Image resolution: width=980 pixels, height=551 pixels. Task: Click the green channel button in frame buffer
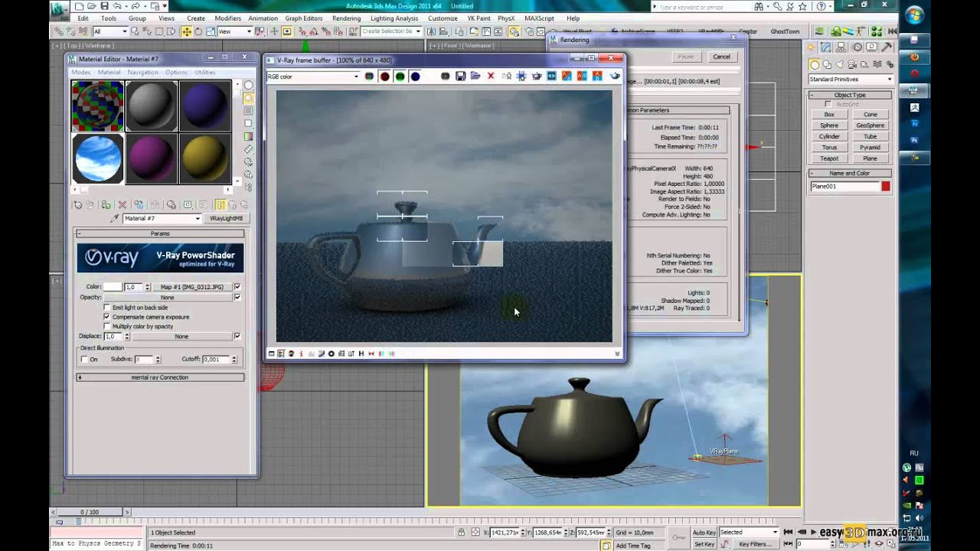click(400, 77)
